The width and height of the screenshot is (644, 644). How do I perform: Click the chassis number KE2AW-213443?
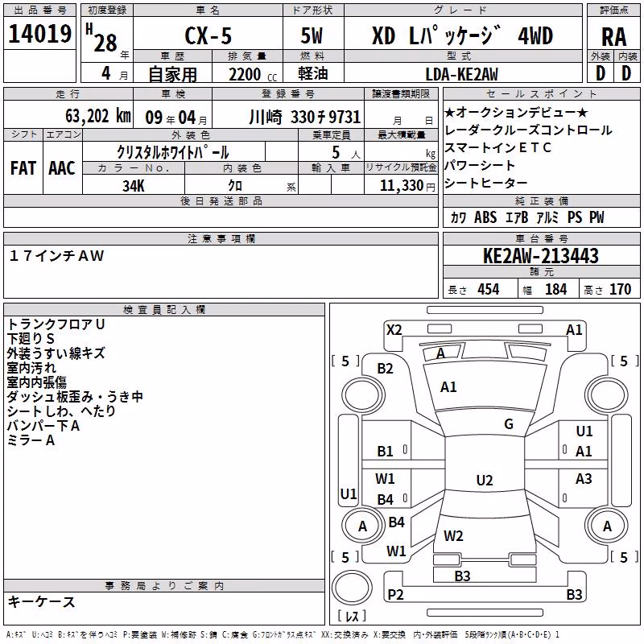[x=541, y=256]
